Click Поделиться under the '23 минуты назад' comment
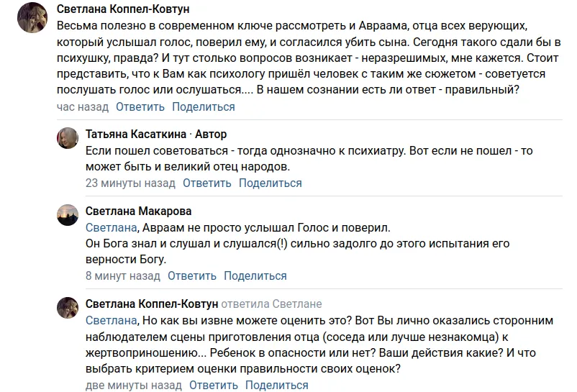Viewport: 577px width, 392px height. click(271, 183)
